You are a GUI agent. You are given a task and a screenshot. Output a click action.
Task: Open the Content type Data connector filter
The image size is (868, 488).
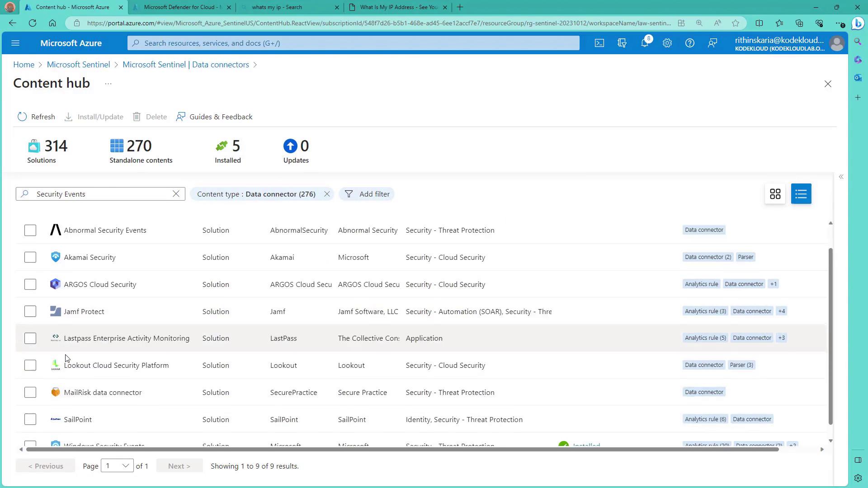(256, 194)
